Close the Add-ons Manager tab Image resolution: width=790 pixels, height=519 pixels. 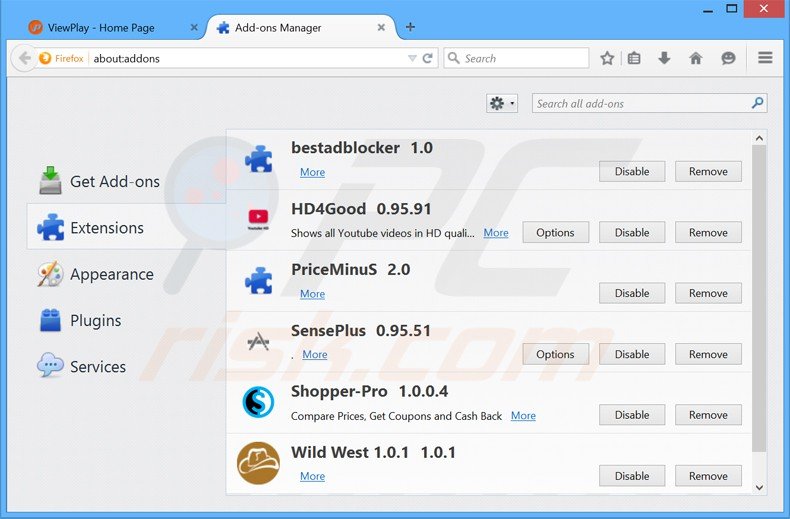tap(381, 28)
